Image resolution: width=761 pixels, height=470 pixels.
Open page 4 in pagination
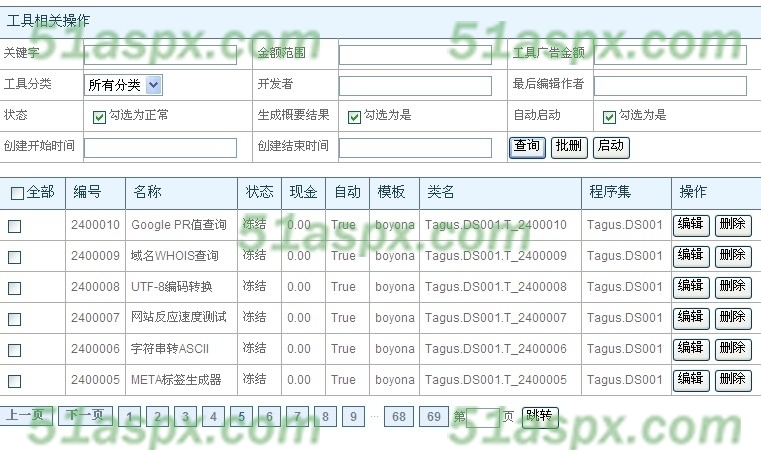click(x=214, y=417)
